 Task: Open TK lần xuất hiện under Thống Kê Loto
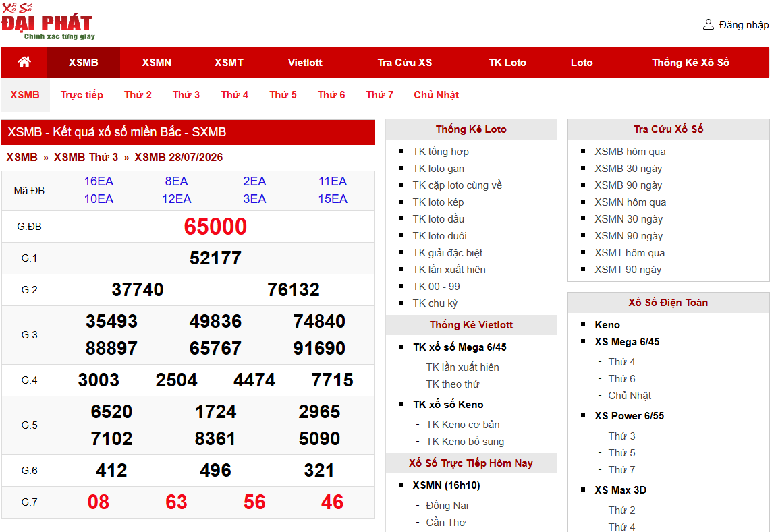(449, 270)
